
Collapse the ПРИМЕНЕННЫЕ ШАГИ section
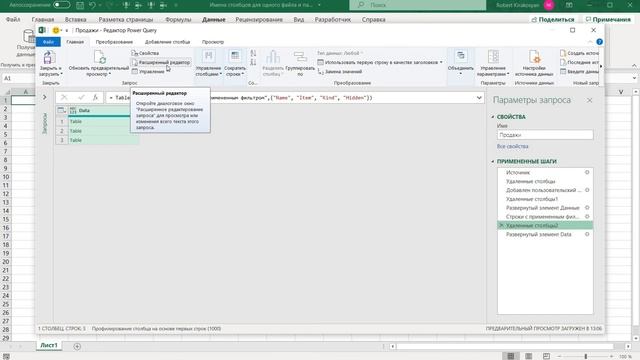click(492, 162)
